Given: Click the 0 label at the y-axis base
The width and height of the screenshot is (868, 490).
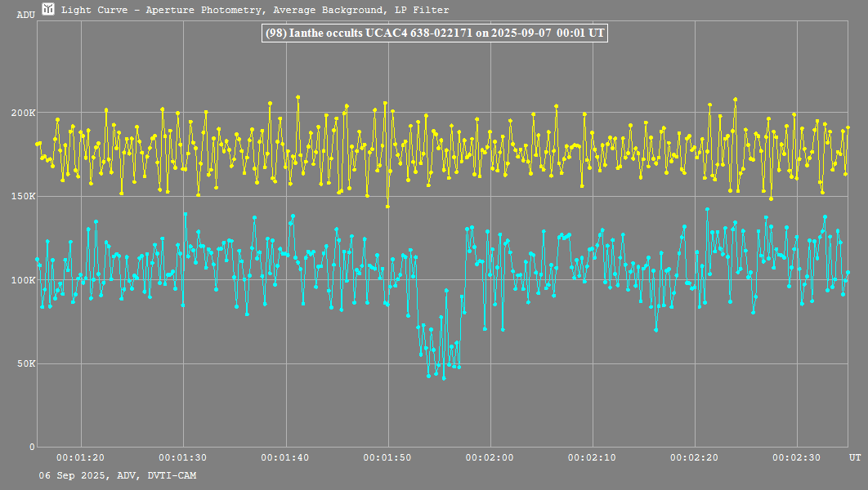Looking at the screenshot, I should pos(31,447).
